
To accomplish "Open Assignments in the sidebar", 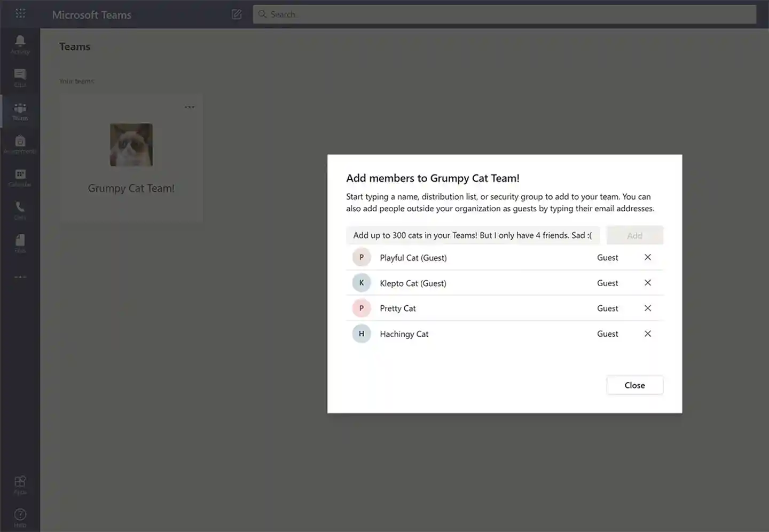I will pyautogui.click(x=20, y=145).
